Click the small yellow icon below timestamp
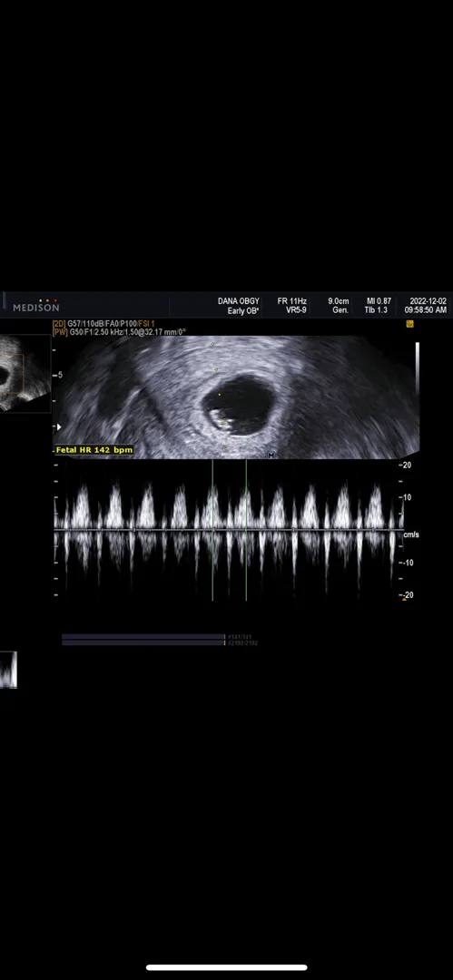This screenshot has width=453, height=980. (409, 324)
